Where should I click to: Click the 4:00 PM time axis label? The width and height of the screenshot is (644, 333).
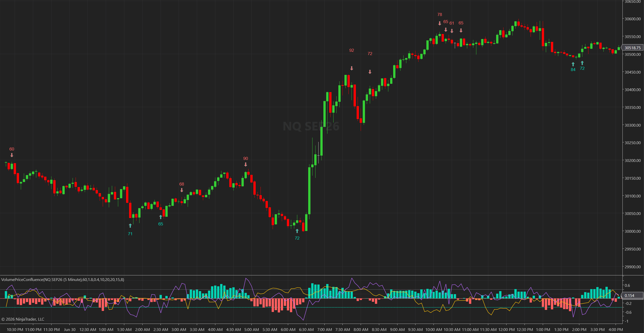click(x=616, y=329)
